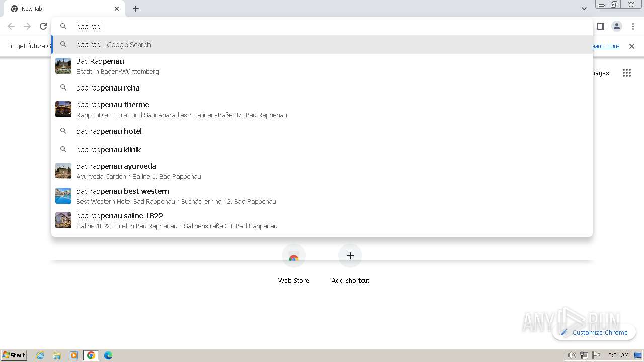
Task: Select the New Tab tab
Action: pyautogui.click(x=64, y=9)
